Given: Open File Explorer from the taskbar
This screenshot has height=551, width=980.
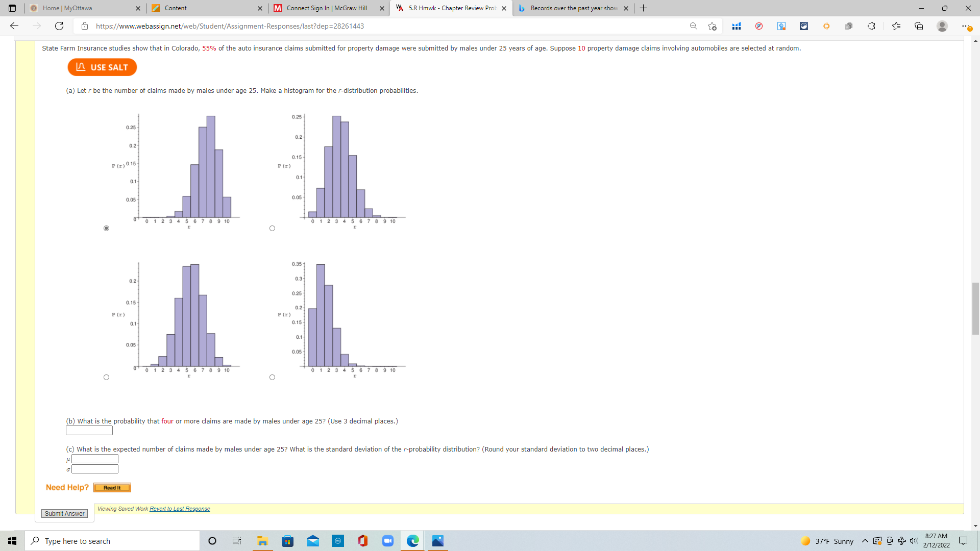Looking at the screenshot, I should coord(262,541).
